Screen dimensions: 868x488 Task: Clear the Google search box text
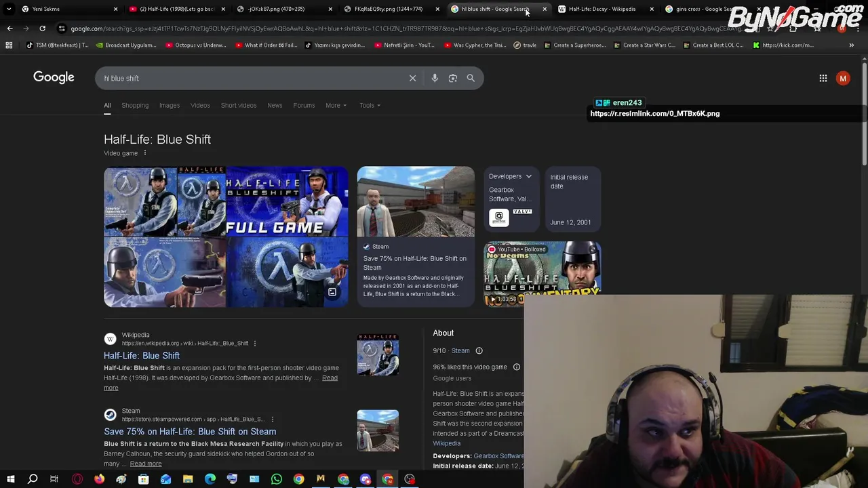pos(412,78)
